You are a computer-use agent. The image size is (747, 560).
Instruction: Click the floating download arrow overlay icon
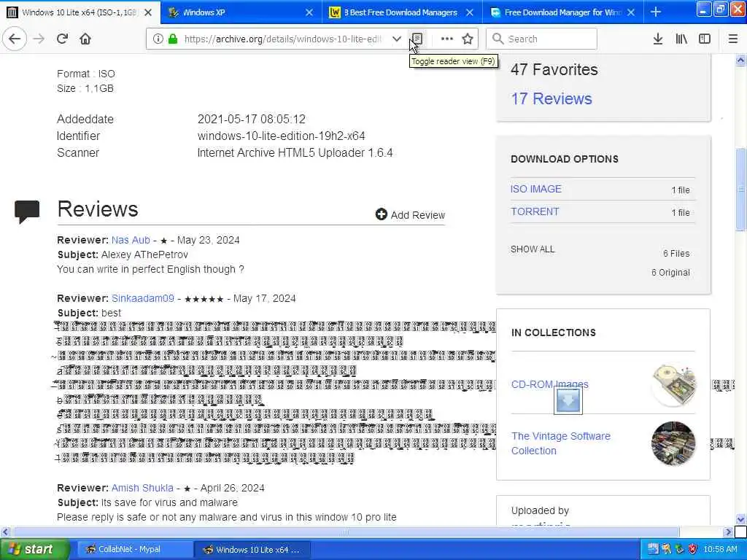[568, 401]
